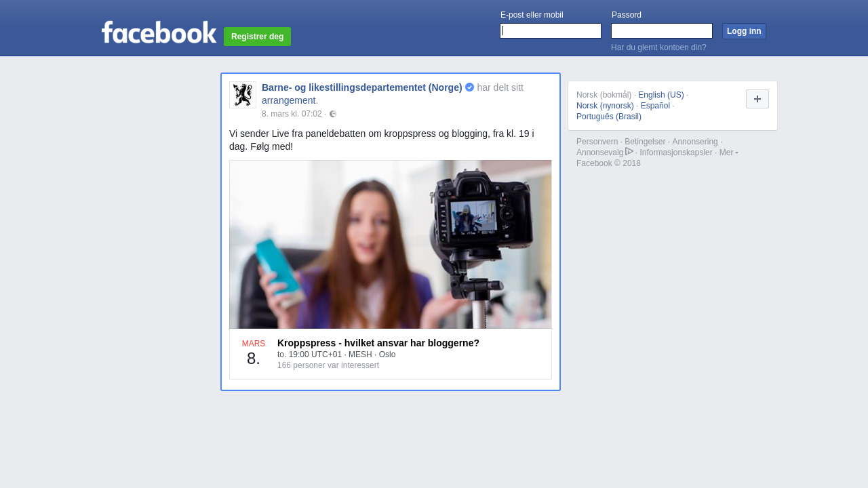Expand the Mer footer dropdown
The width and height of the screenshot is (868, 488).
pyautogui.click(x=729, y=152)
